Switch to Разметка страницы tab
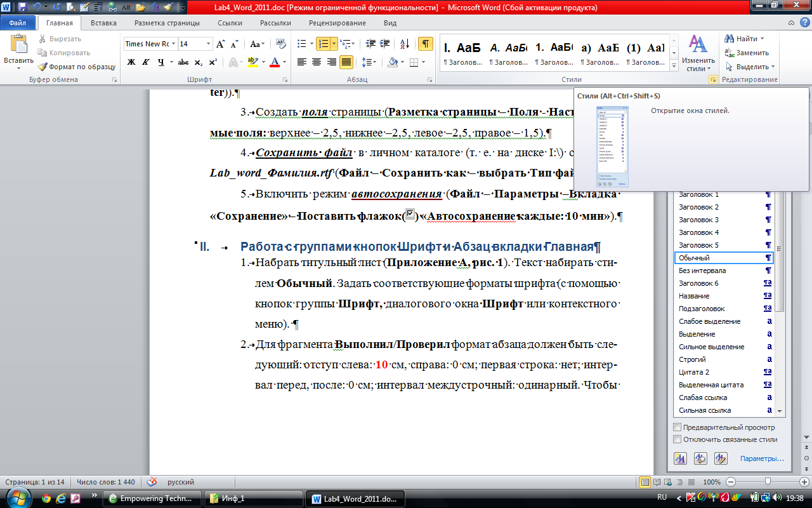 click(167, 23)
